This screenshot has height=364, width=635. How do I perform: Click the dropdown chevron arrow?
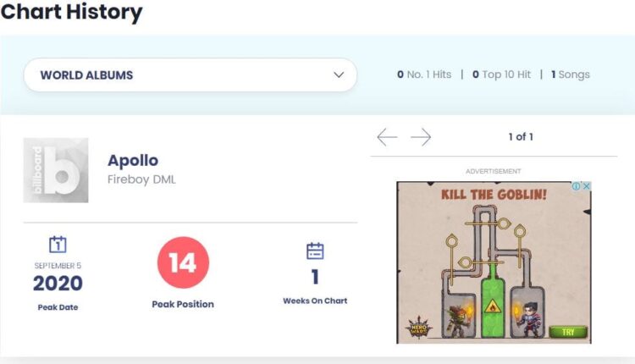pos(339,75)
